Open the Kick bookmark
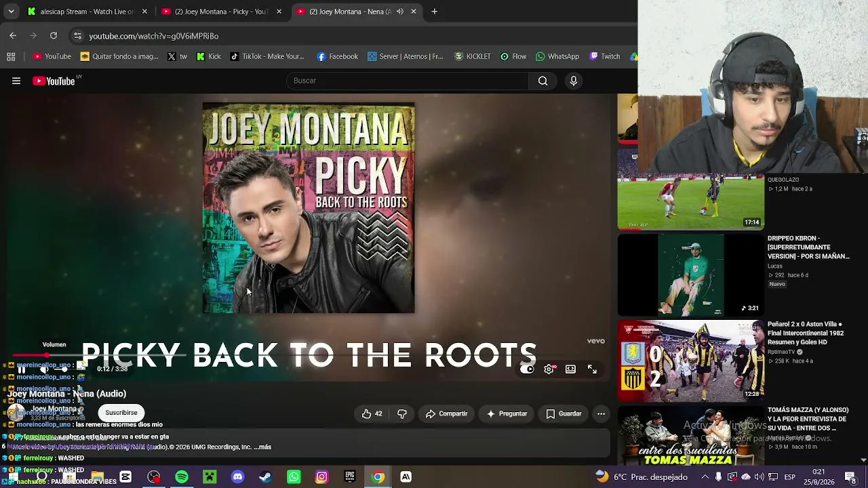 click(x=209, y=56)
